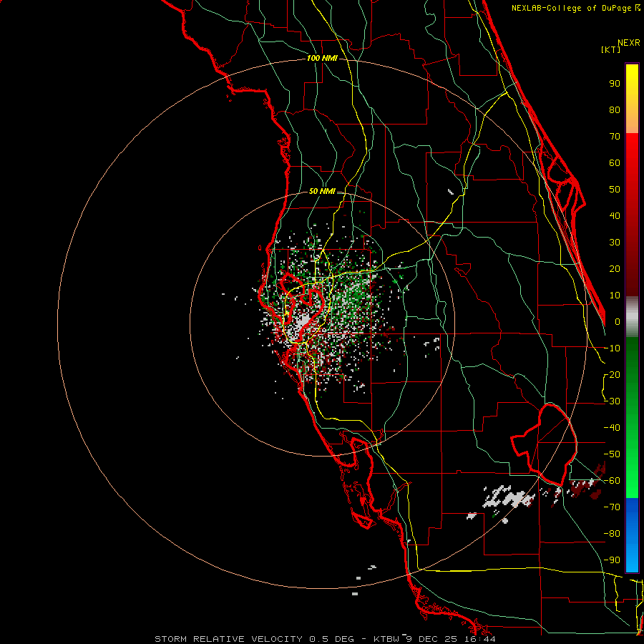Click the 0 knot scale label
Screen dimensions: 644x644
click(618, 322)
